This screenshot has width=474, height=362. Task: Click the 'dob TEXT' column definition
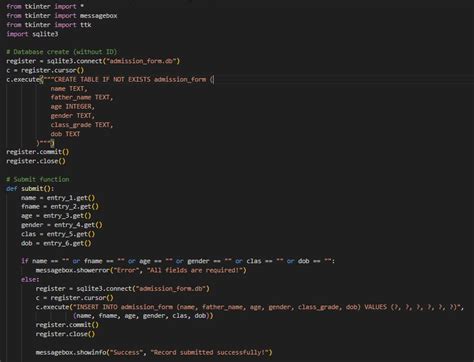click(x=65, y=134)
